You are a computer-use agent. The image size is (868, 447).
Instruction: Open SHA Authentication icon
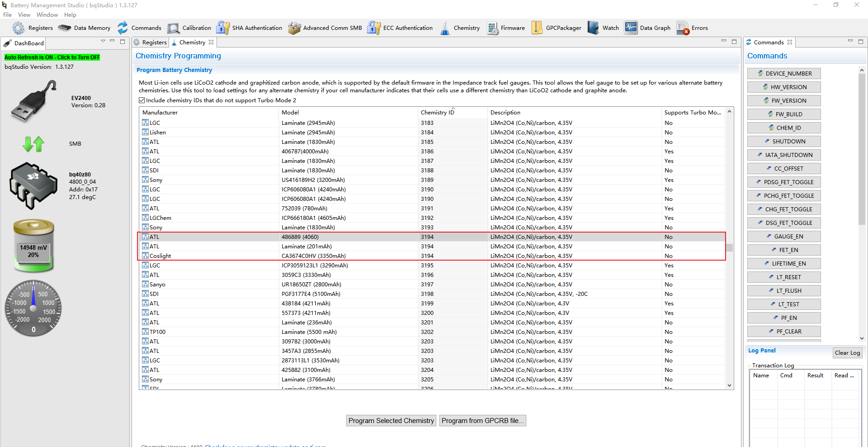(222, 28)
